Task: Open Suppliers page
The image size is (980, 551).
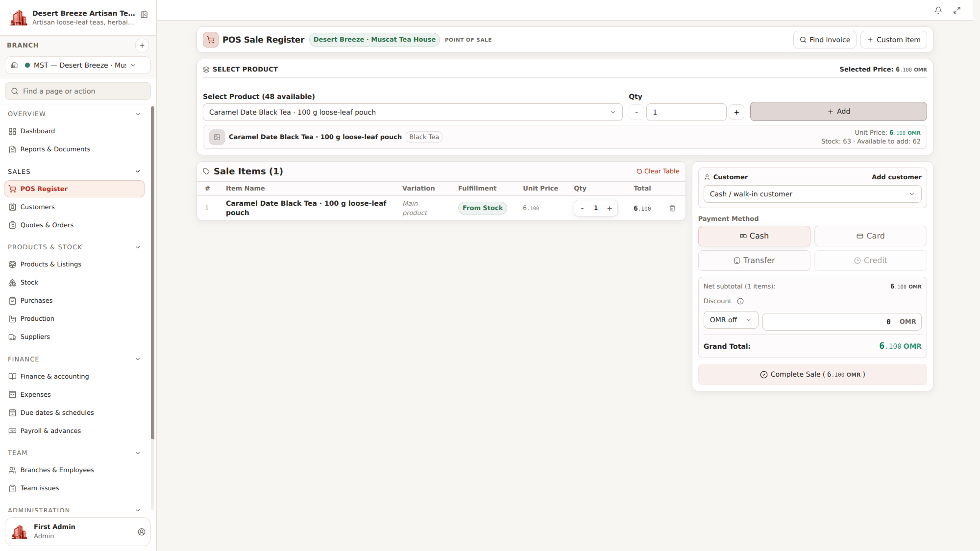Action: 74,337
